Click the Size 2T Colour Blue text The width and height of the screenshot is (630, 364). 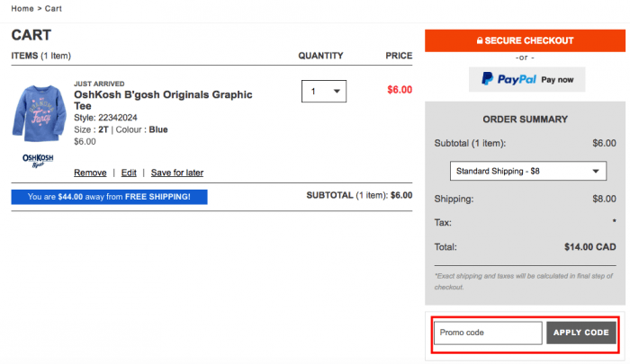click(121, 129)
